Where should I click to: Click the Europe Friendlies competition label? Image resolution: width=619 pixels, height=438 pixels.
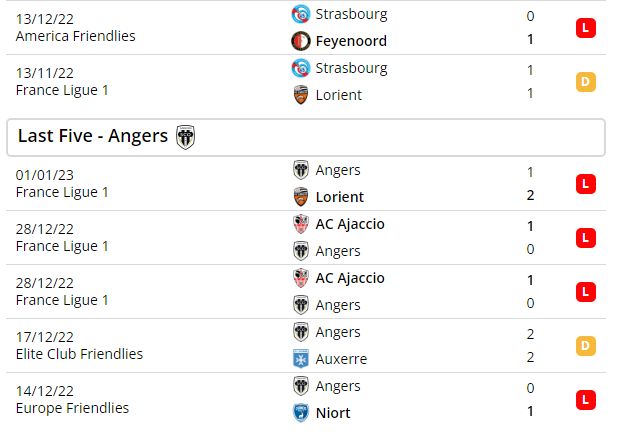(x=72, y=408)
